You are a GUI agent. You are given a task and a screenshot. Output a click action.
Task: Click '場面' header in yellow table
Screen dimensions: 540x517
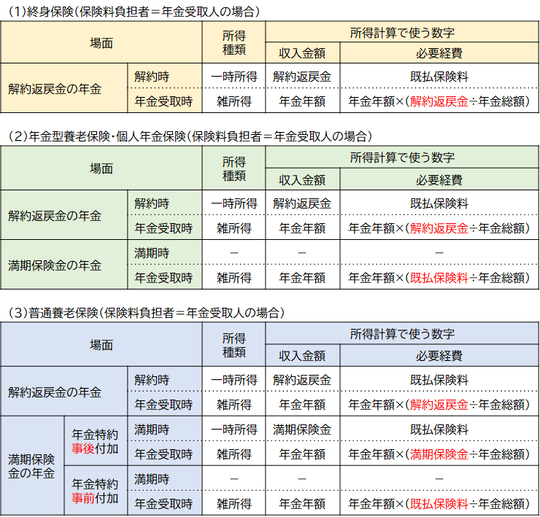[x=101, y=43]
